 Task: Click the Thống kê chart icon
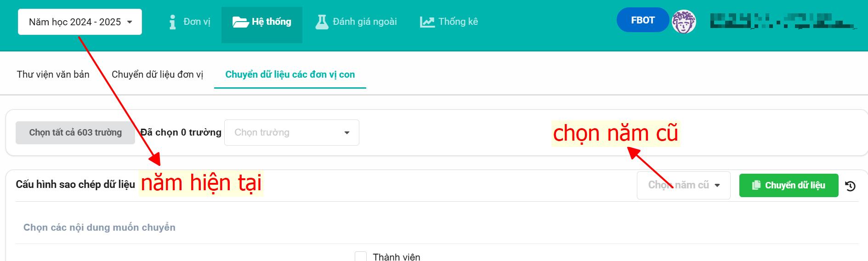tap(427, 22)
